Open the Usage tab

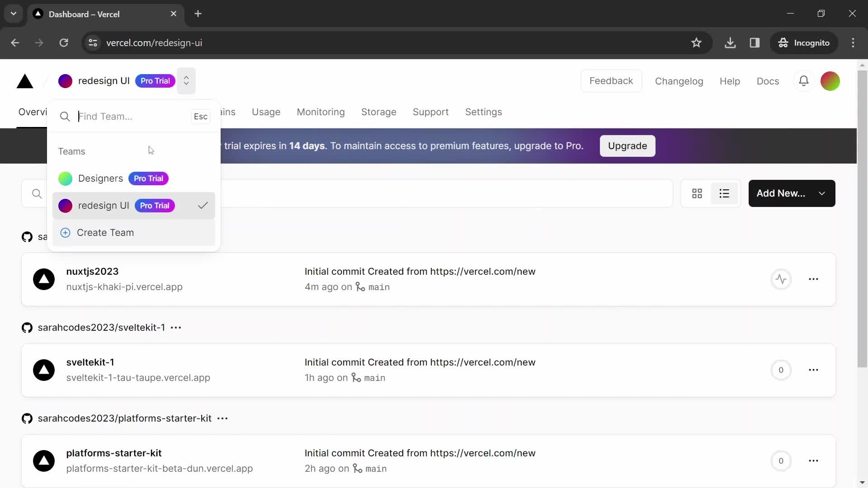pos(266,112)
